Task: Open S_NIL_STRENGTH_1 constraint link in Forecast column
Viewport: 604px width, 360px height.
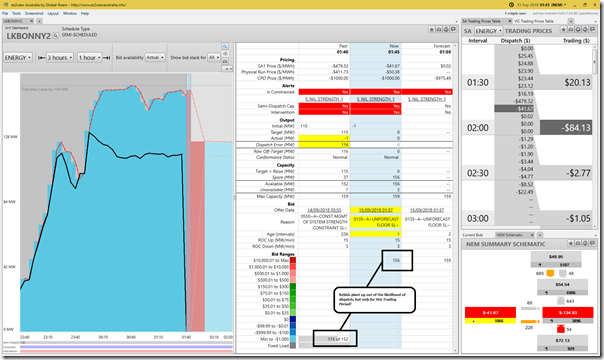Action: [427, 99]
